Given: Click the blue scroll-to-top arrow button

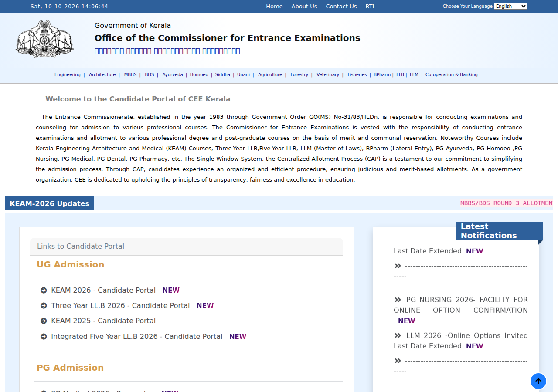Looking at the screenshot, I should (538, 381).
